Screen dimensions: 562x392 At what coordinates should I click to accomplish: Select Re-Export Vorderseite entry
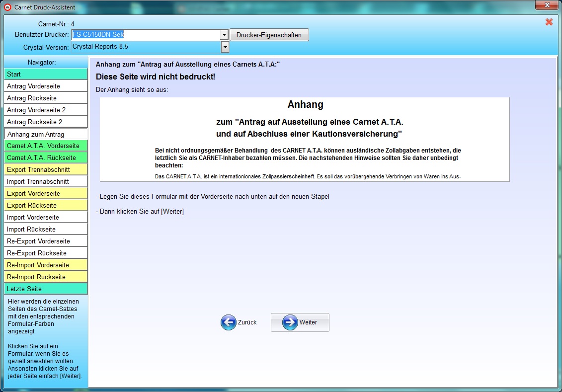[46, 241]
